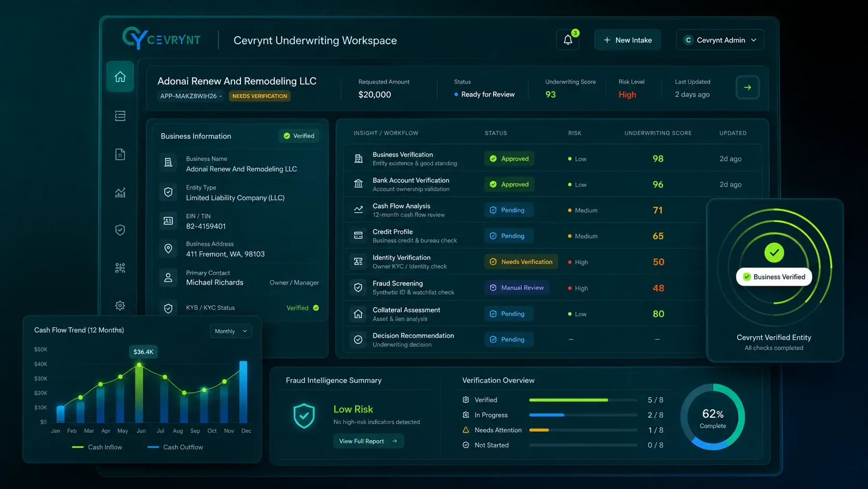
Task: Click the Decision Recommendation check icon
Action: pyautogui.click(x=358, y=339)
